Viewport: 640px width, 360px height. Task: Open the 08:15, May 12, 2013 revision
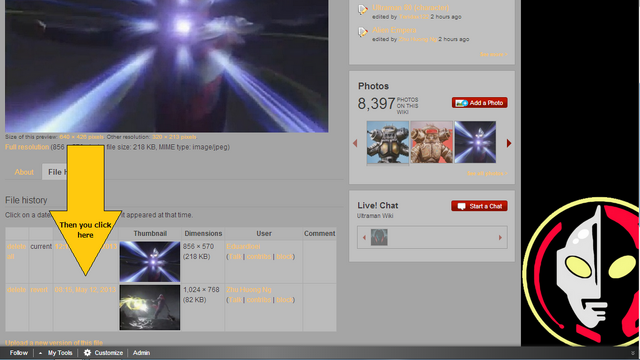tap(85, 290)
